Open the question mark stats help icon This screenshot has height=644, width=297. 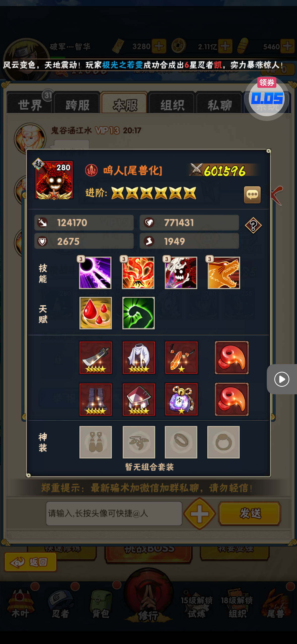click(x=253, y=225)
